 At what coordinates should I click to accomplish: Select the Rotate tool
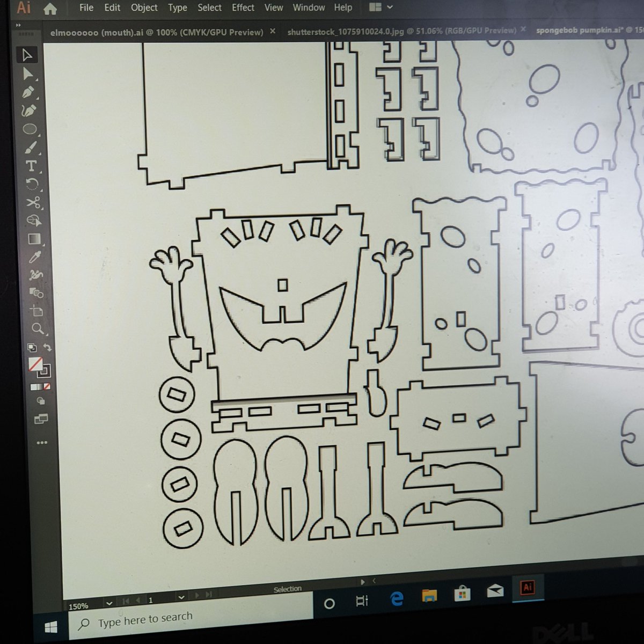tap(32, 184)
